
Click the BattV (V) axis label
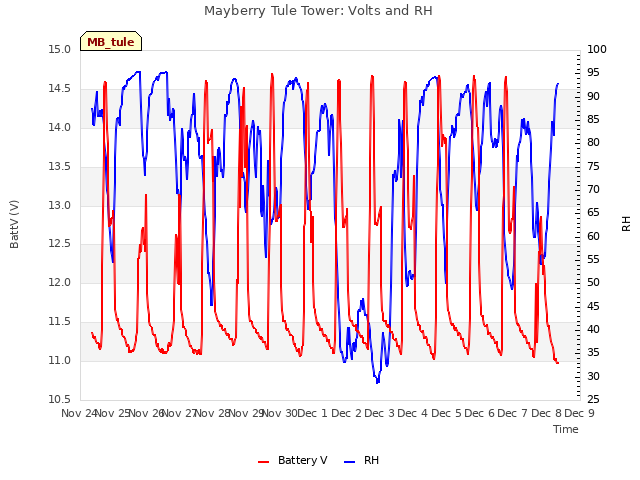point(14,224)
